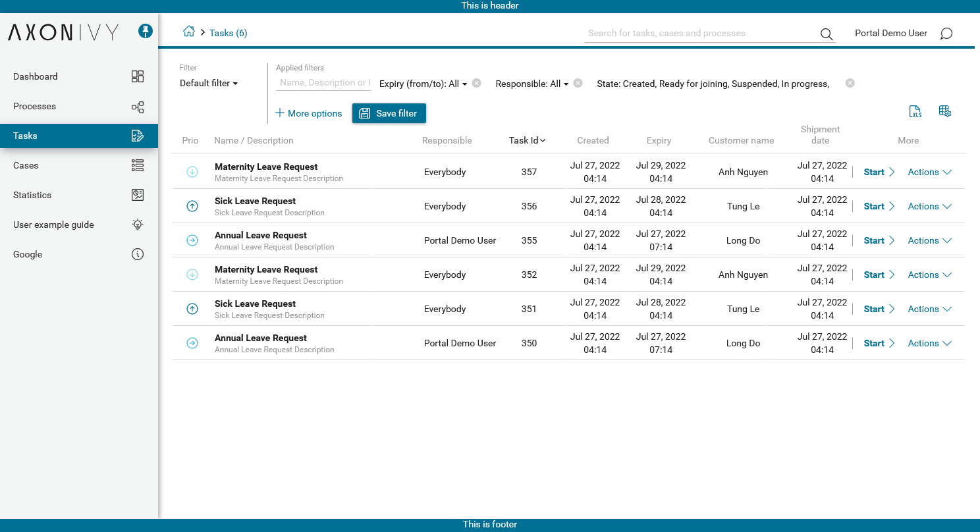Screen dimensions: 980x532
Task: Click the Customer name column header
Action: click(741, 140)
